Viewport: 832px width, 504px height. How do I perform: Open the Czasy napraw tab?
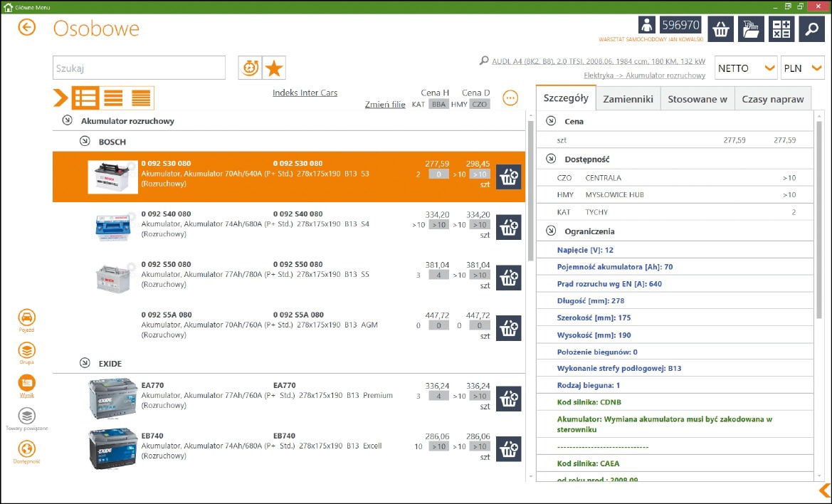(772, 99)
